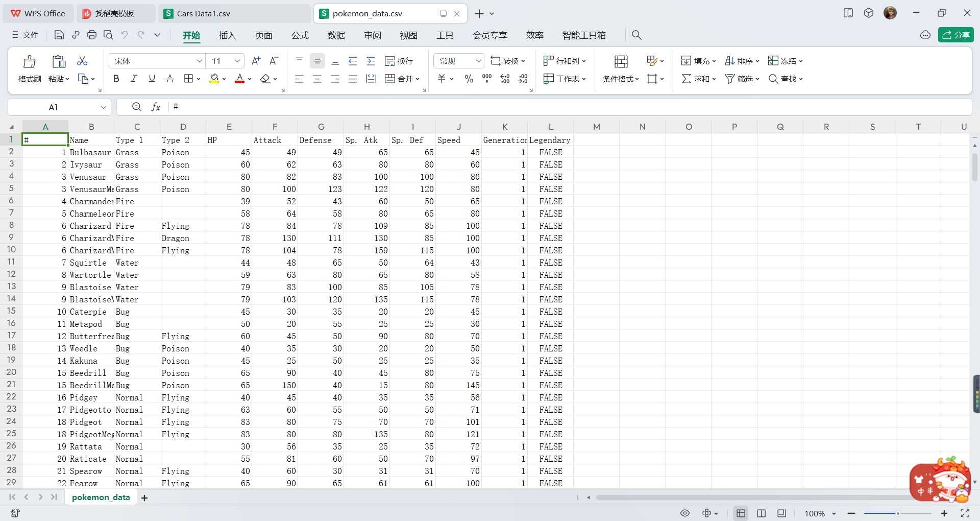Click the decrease decimal places icon

click(x=523, y=79)
